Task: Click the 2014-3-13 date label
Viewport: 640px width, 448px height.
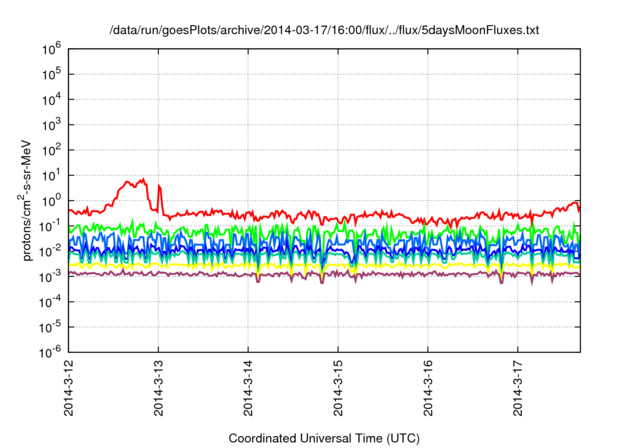Action: (158, 388)
